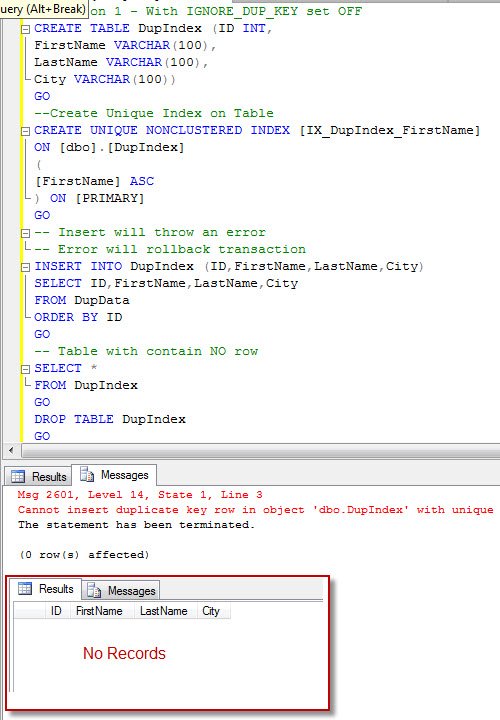The height and width of the screenshot is (720, 500).
Task: Click the '-- Table with contain NO row' comment
Action: 146,351
